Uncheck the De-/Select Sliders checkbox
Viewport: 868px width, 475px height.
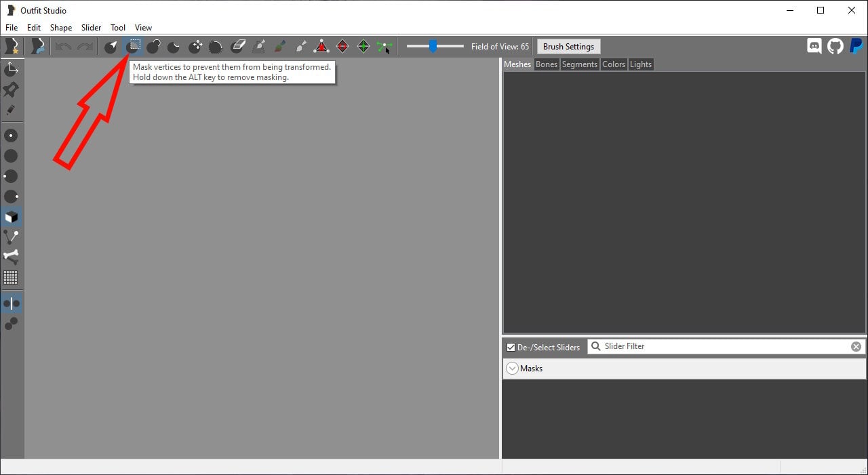[511, 347]
